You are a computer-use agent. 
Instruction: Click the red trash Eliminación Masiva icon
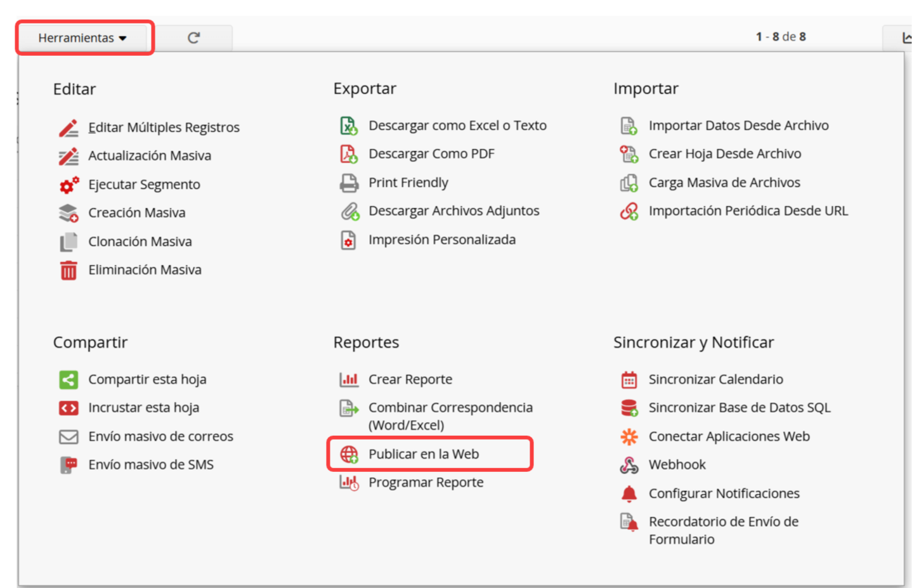(x=68, y=270)
